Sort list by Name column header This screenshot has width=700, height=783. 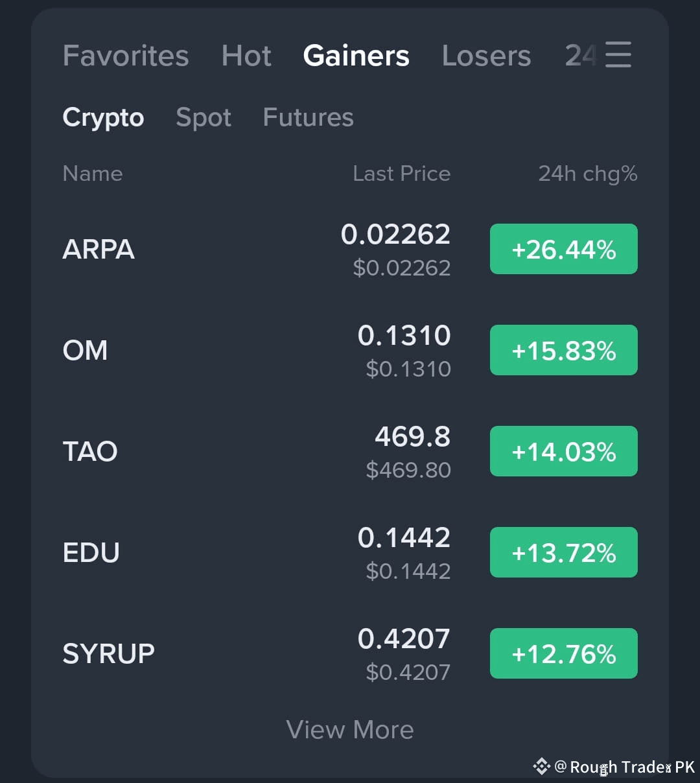point(93,174)
